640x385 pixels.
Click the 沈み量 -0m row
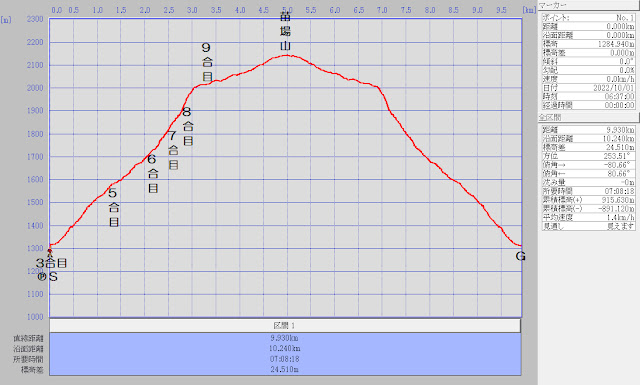589,182
